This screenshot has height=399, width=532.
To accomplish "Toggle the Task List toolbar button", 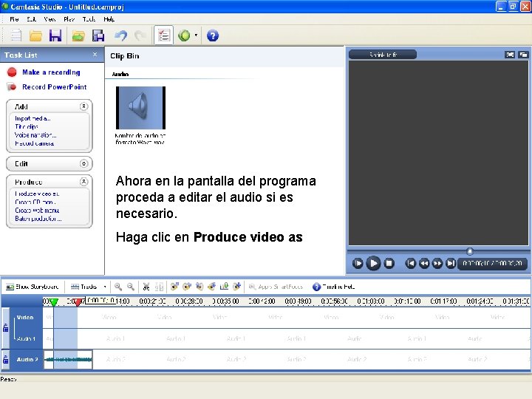I will [x=164, y=35].
